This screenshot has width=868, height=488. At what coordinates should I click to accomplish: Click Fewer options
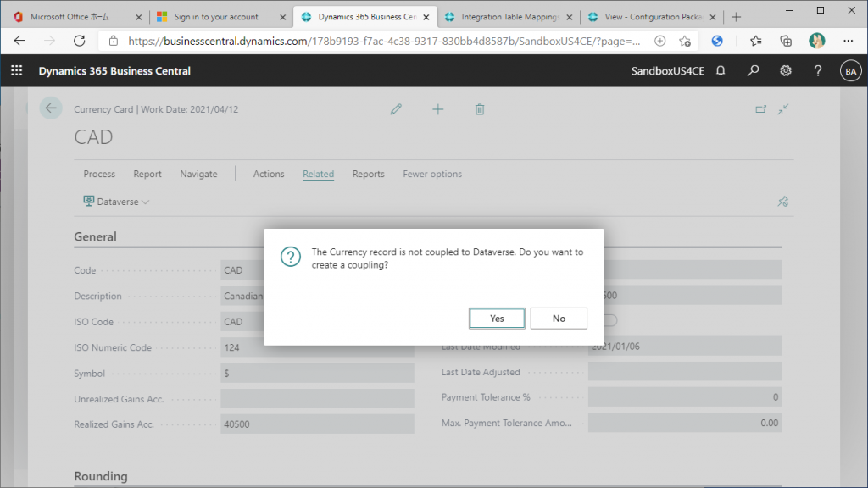[431, 174]
